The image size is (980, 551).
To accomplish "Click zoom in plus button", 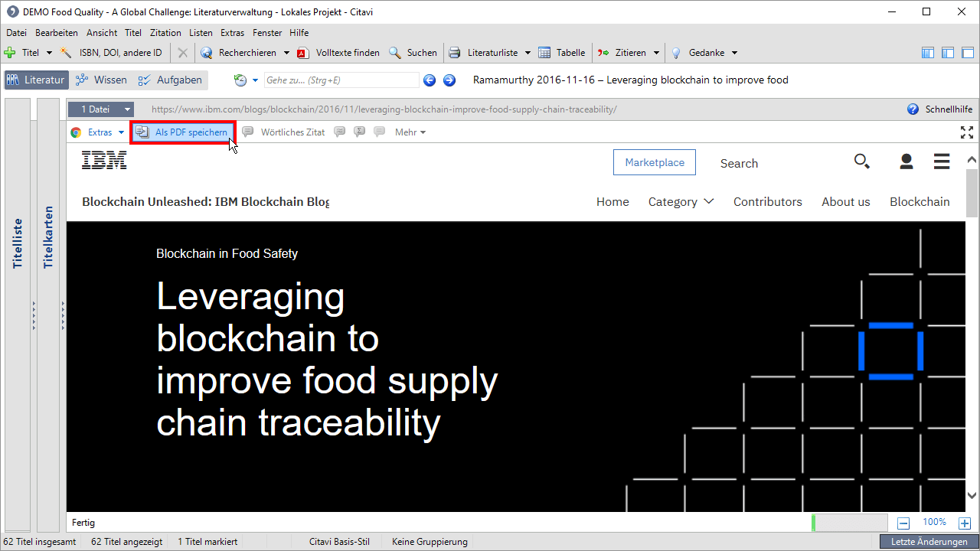I will click(x=964, y=523).
